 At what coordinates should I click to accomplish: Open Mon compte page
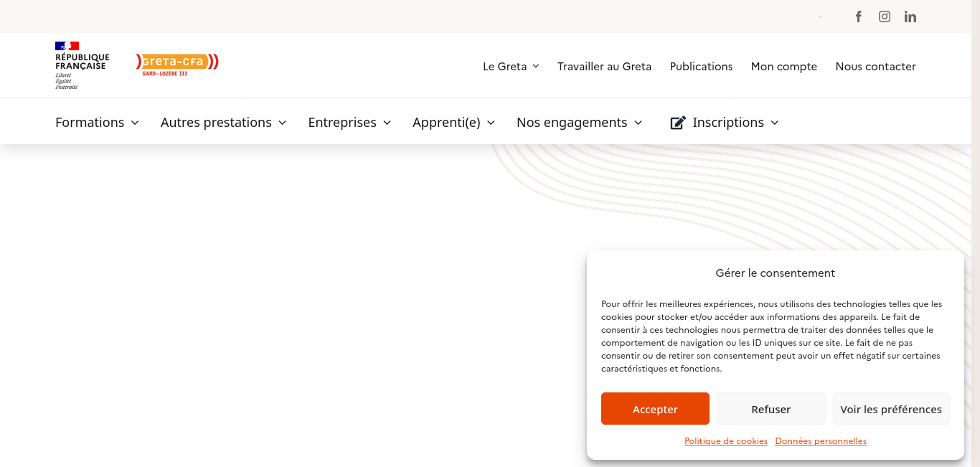783,66
